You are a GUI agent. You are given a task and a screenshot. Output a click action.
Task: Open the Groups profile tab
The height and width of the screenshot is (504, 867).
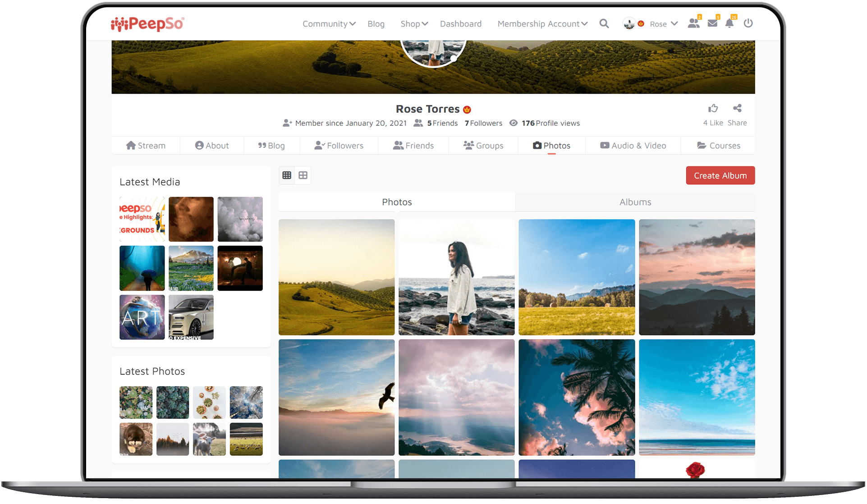click(x=483, y=146)
